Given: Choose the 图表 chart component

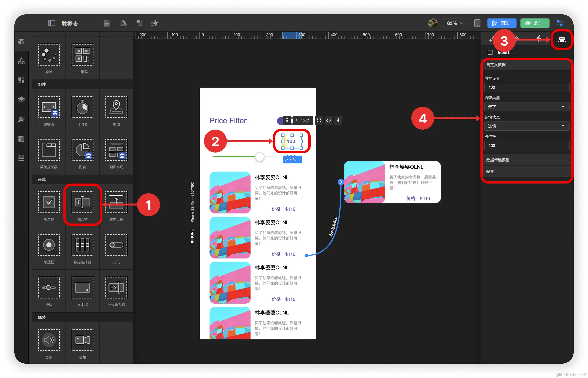Looking at the screenshot, I should [x=82, y=150].
